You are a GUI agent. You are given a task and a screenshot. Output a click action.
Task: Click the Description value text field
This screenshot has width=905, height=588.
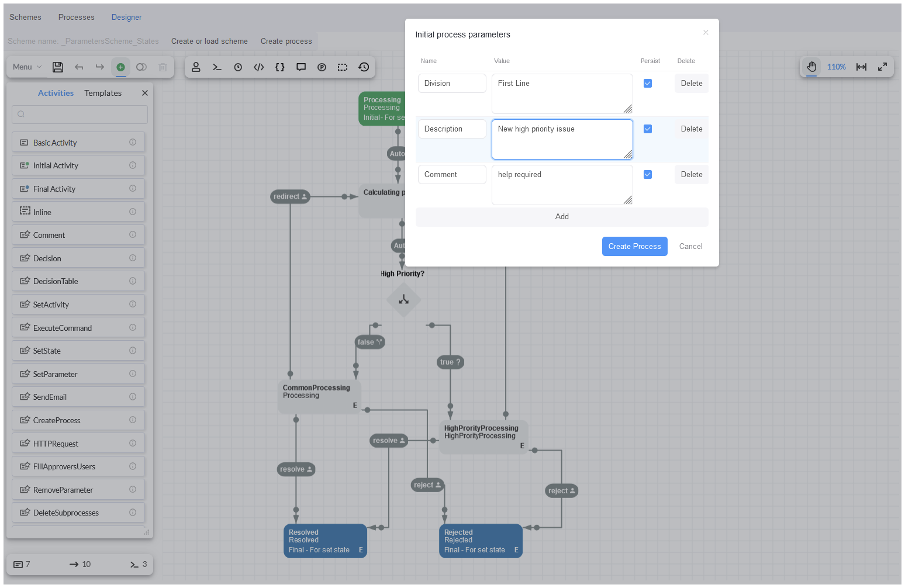click(x=562, y=139)
